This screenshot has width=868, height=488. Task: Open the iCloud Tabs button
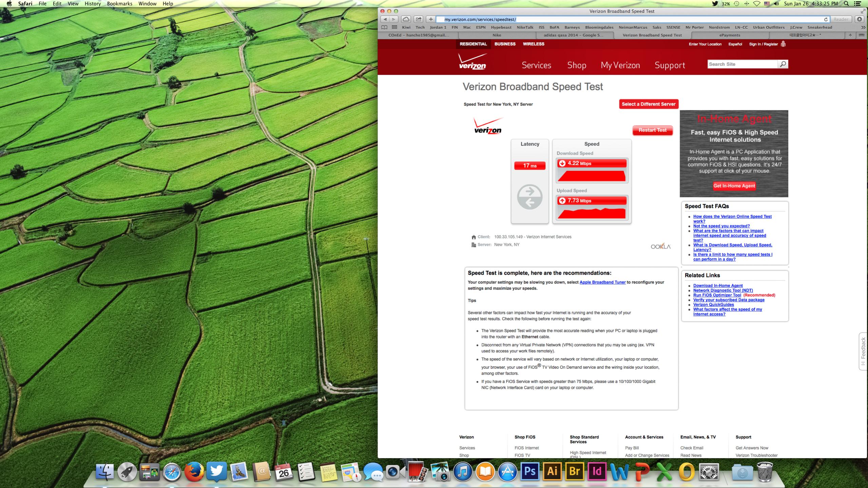(x=406, y=19)
